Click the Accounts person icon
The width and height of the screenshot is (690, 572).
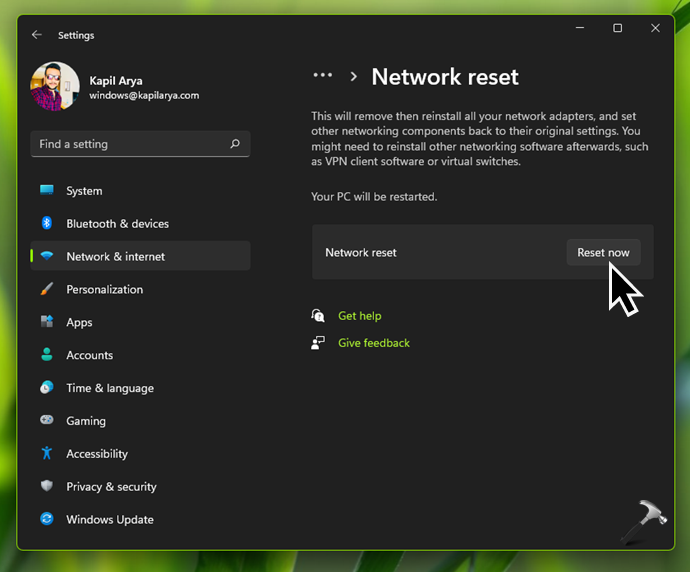47,355
